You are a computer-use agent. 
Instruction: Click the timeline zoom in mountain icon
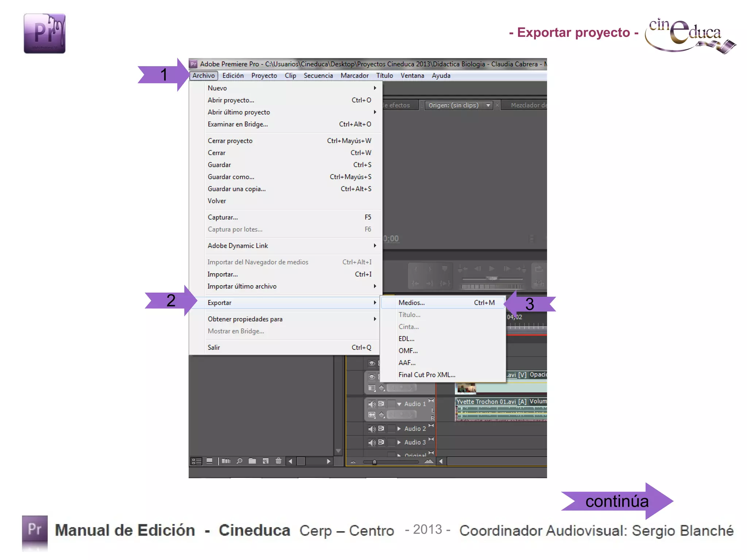tap(429, 461)
